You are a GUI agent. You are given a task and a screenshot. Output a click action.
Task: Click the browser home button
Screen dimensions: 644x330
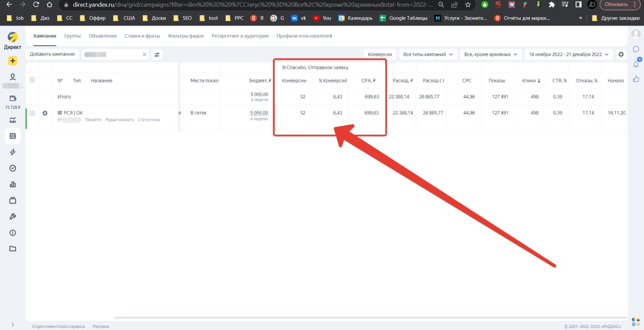click(x=49, y=5)
